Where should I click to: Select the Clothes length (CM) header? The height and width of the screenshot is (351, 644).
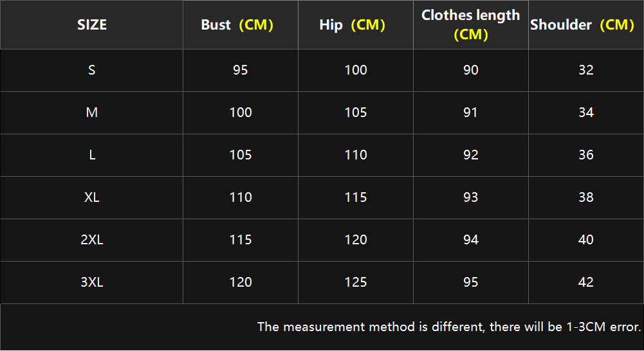pos(471,24)
